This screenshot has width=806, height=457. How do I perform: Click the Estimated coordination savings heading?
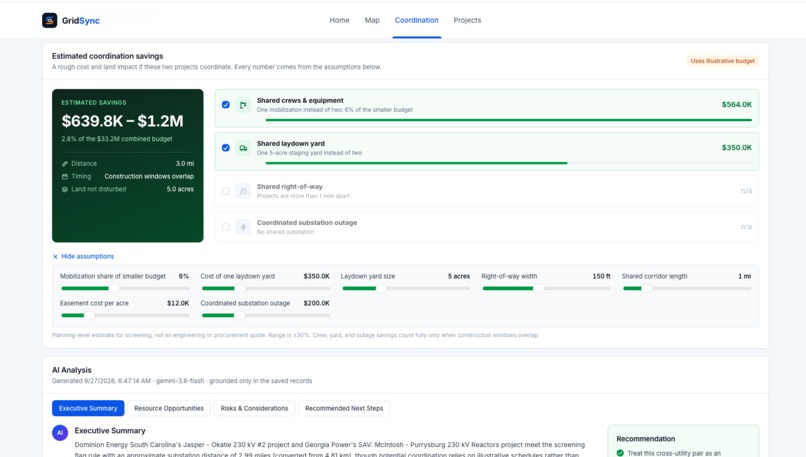tap(107, 56)
